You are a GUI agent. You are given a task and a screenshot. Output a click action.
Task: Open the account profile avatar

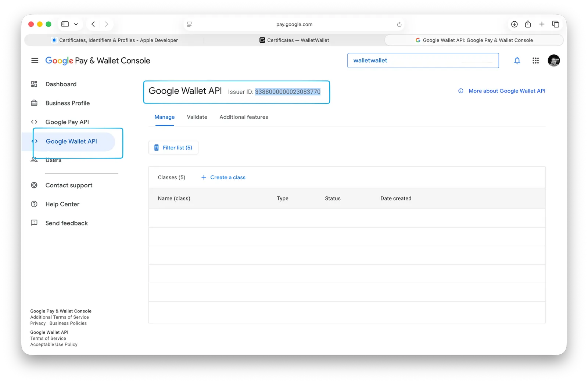click(x=554, y=61)
